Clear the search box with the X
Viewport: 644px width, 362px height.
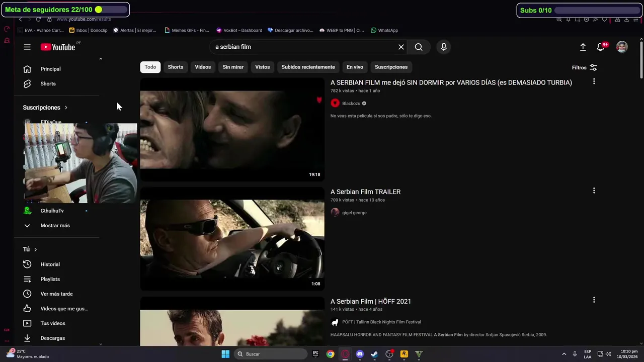401,47
